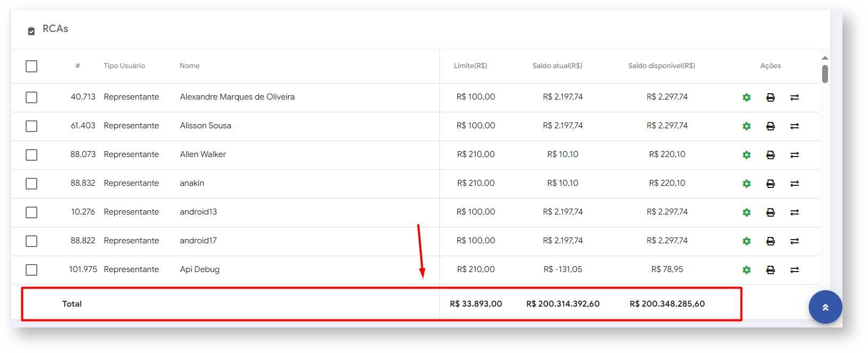Image resolution: width=868 pixels, height=353 pixels.
Task: Open settings gear for Api Debug
Action: click(x=746, y=270)
